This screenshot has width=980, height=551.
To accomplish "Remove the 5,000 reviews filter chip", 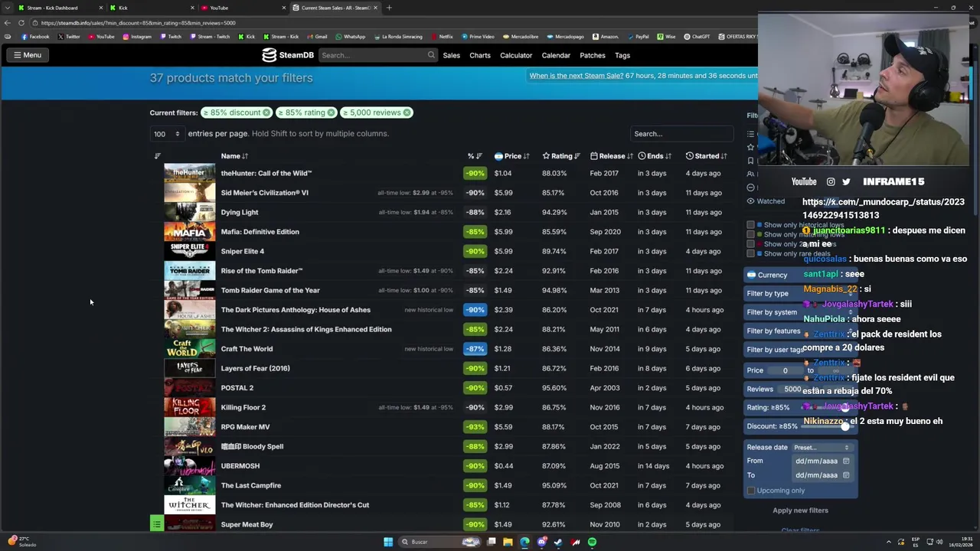I will tap(407, 112).
